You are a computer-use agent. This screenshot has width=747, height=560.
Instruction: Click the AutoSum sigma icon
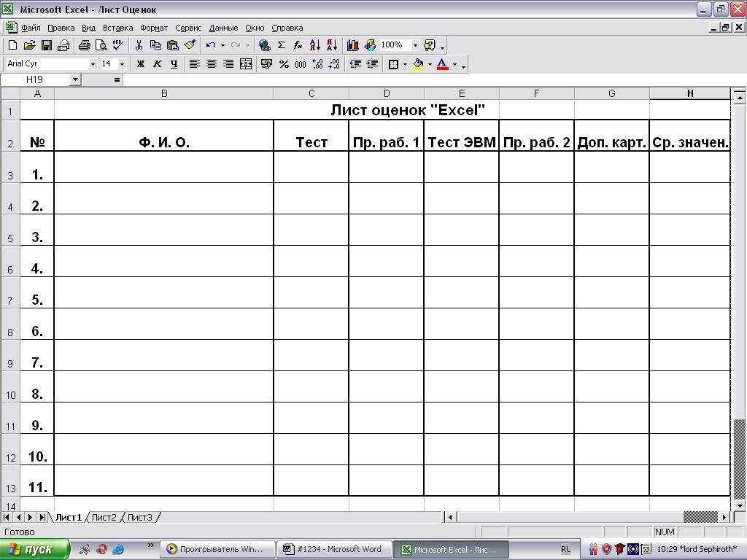click(x=281, y=45)
